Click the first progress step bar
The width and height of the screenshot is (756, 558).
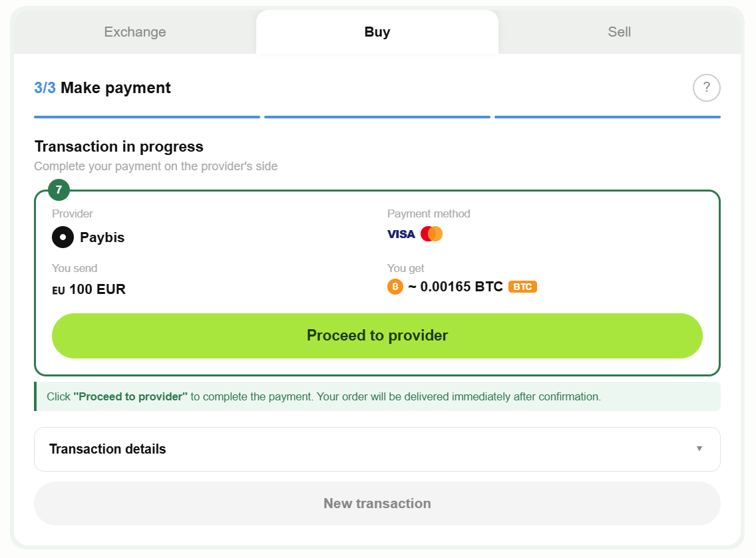(147, 116)
